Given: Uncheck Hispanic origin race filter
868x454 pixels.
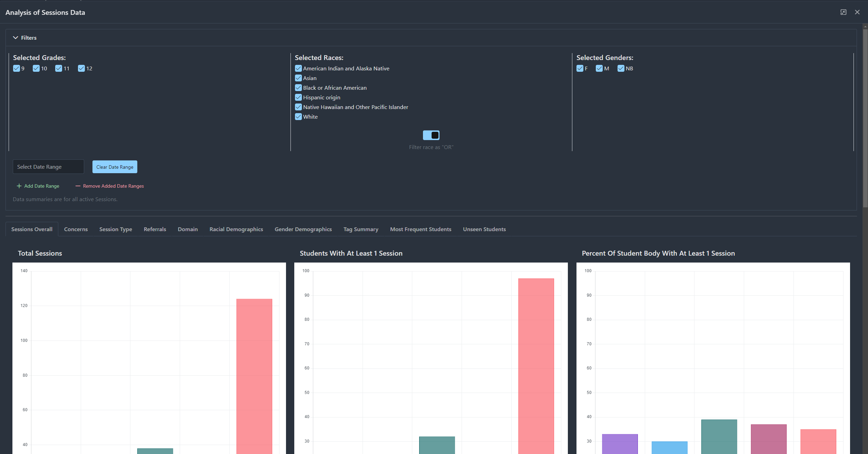Looking at the screenshot, I should (x=297, y=98).
